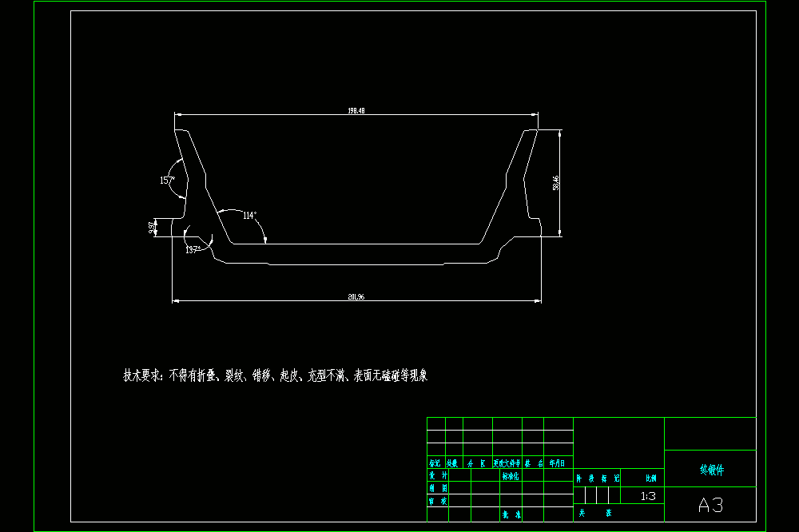799x532 pixels.
Task: Click the 处数 title block cell
Action: [452, 463]
